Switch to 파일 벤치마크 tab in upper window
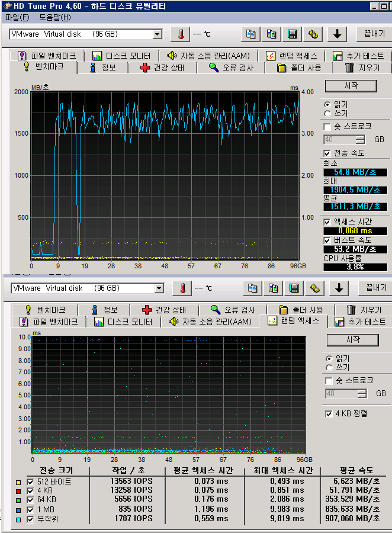Screen dimensions: 392x533 (x=47, y=56)
